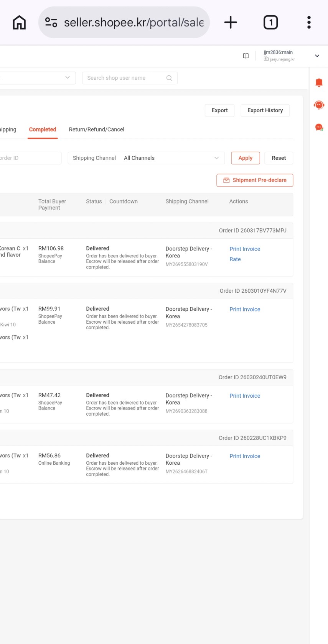This screenshot has height=644, width=328.
Task: Click the Shipment Pre-declare button
Action: pos(255,180)
